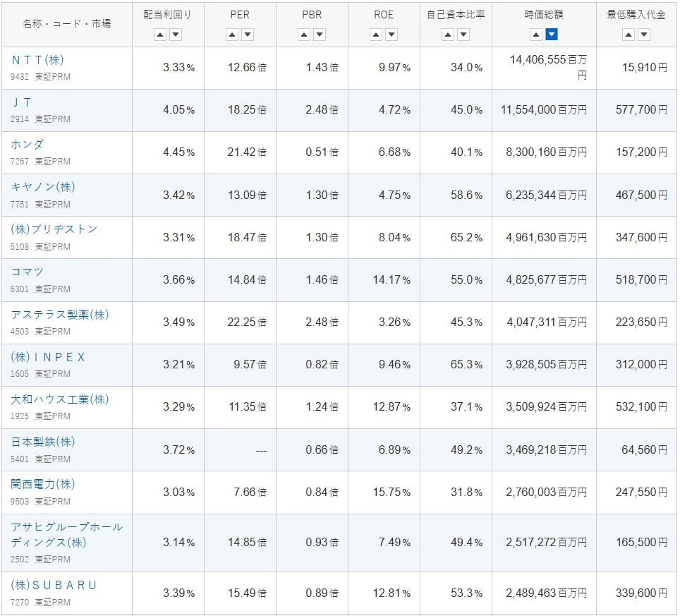Click the 配当利回り column header text
The image size is (680, 616).
(167, 15)
